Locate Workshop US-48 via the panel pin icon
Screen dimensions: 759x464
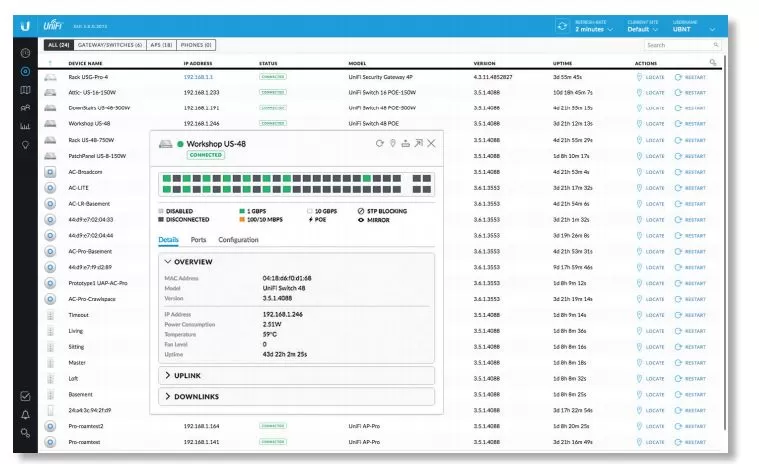click(x=393, y=143)
